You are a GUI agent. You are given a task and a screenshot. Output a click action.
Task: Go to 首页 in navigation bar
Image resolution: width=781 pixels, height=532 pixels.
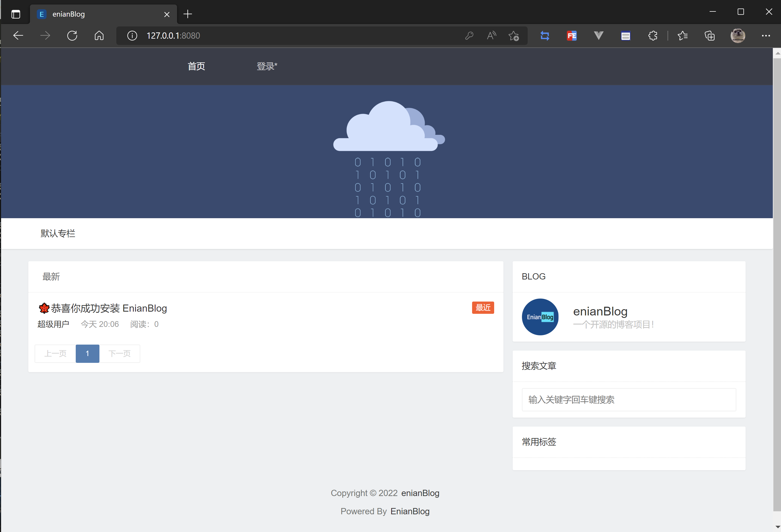pyautogui.click(x=196, y=66)
